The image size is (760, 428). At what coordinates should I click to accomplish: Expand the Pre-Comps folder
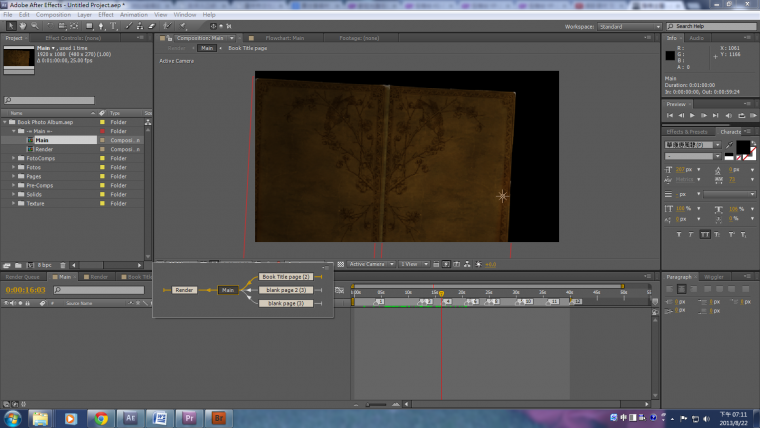(x=14, y=185)
